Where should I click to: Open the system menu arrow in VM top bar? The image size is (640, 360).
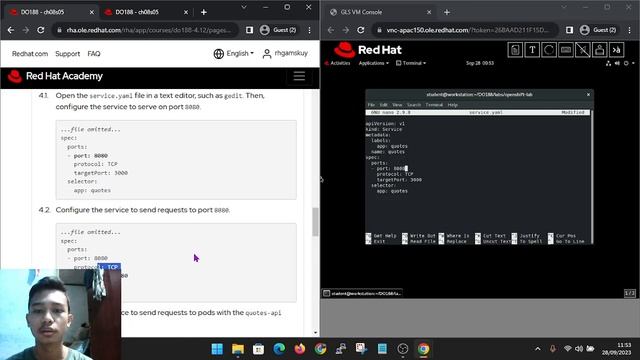[633, 63]
